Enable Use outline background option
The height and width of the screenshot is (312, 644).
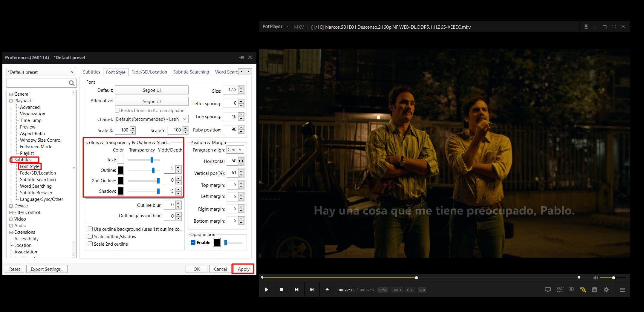click(x=90, y=229)
